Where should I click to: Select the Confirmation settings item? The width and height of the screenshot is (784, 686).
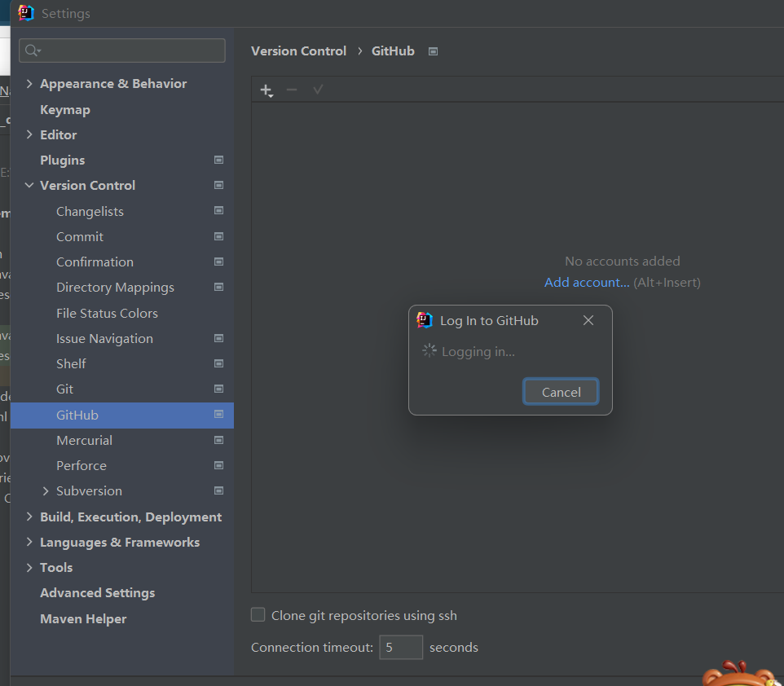95,262
